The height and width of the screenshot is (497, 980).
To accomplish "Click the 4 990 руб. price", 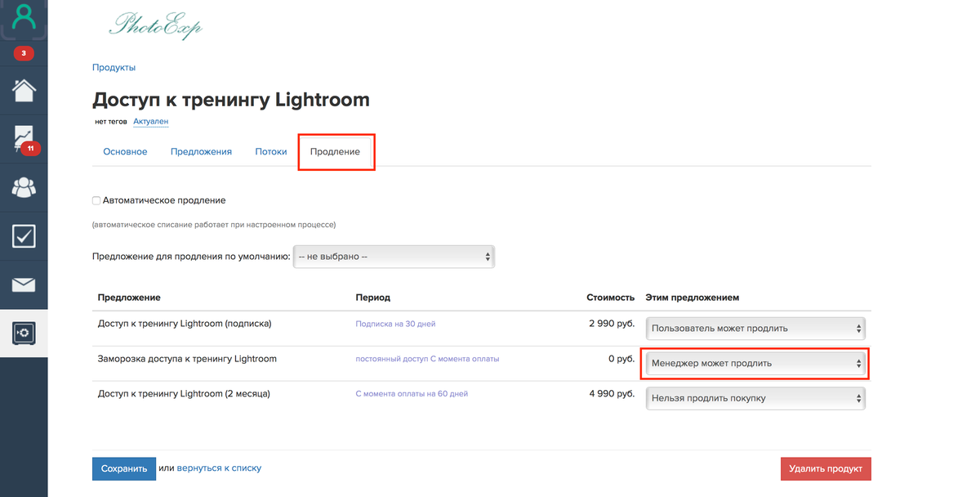I will pos(612,393).
